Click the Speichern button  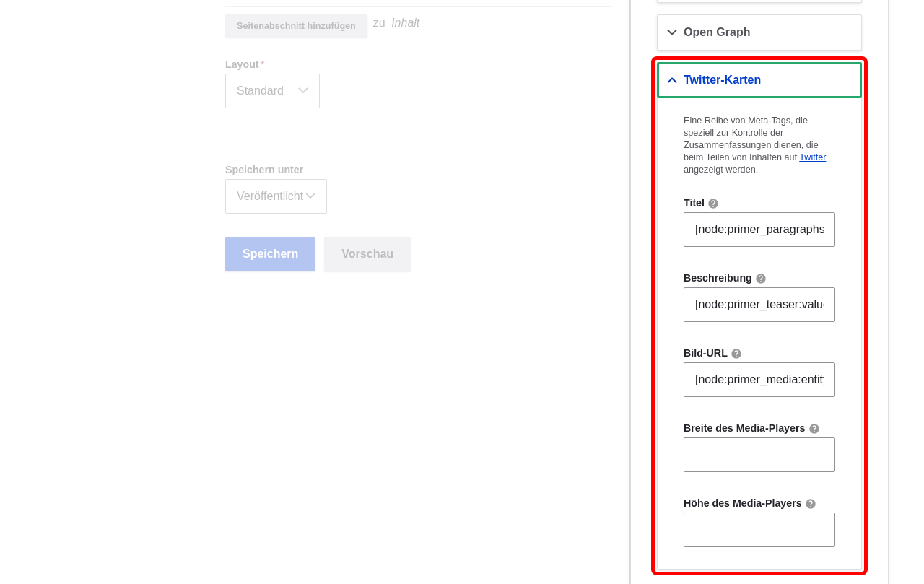(x=270, y=254)
